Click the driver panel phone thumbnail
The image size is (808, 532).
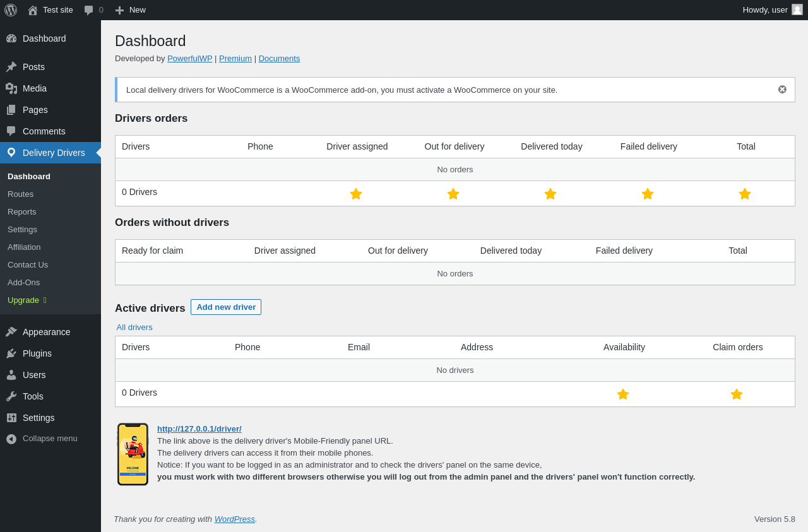(x=133, y=454)
